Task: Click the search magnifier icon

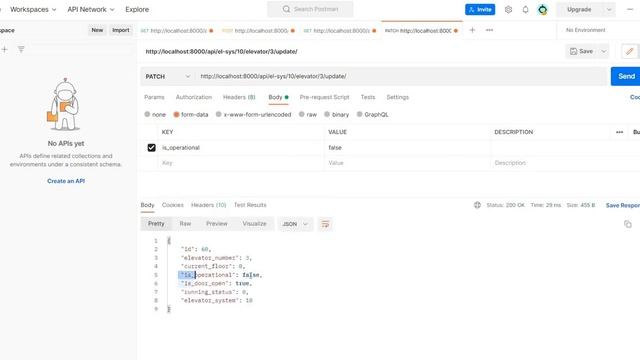Action: pos(286,9)
